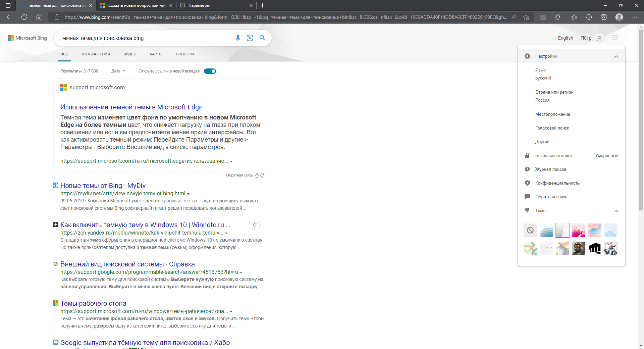
Task: Switch to Создать новый вопрос browser tab
Action: (137, 5)
